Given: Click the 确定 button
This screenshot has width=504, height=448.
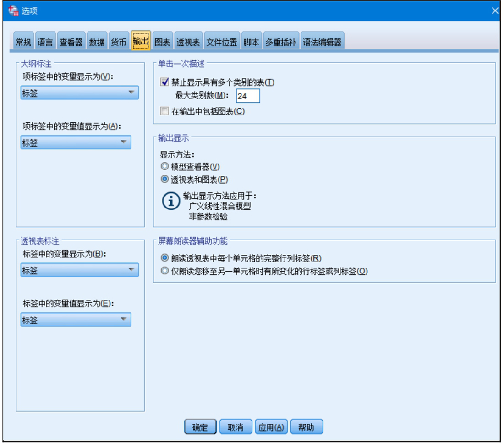Looking at the screenshot, I should coord(200,427).
